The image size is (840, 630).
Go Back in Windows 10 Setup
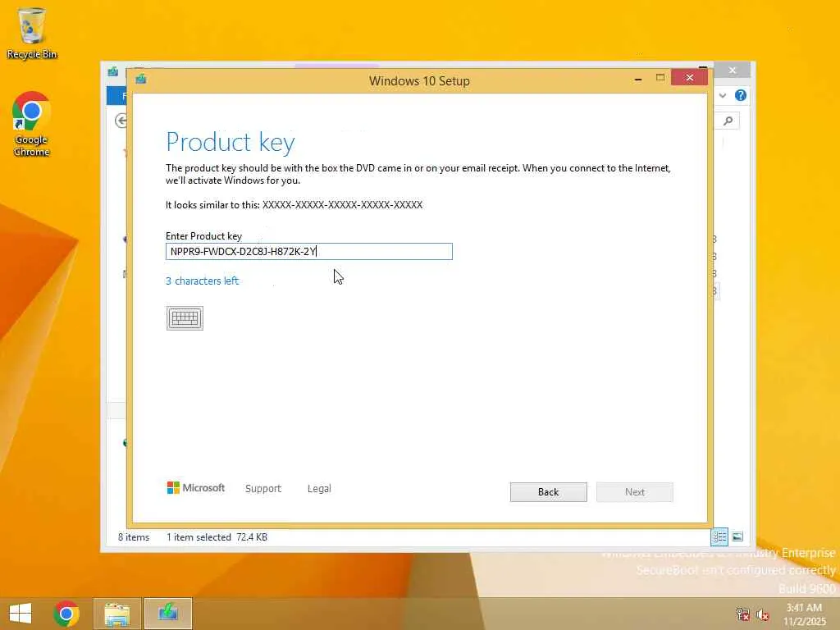(548, 492)
